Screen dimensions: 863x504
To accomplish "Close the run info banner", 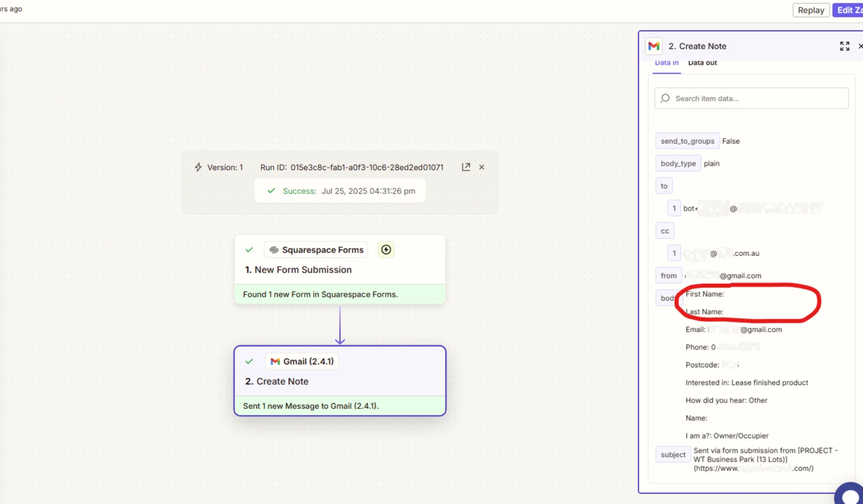I will (x=481, y=167).
